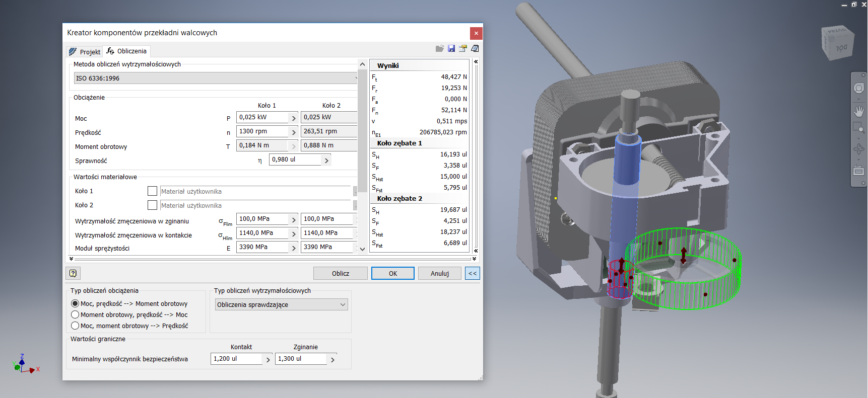Image resolution: width=868 pixels, height=398 pixels.
Task: Collapse the results pane with top chevrons
Action: pos(476,61)
